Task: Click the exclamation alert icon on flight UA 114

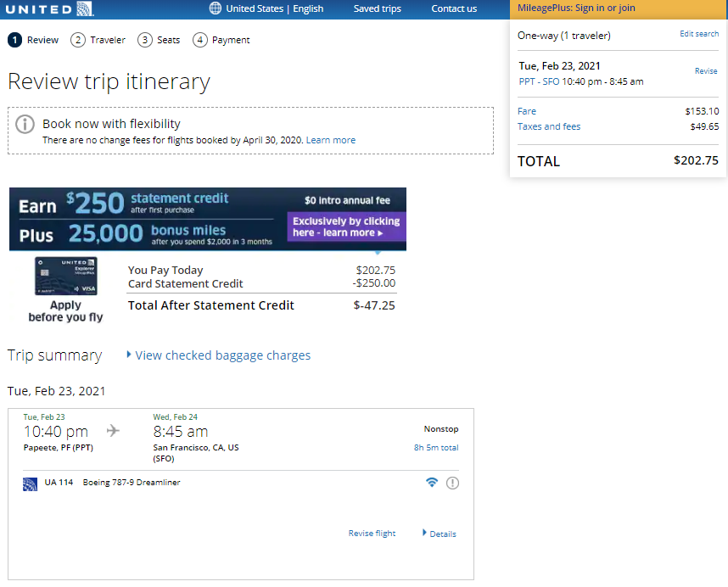Action: point(453,483)
